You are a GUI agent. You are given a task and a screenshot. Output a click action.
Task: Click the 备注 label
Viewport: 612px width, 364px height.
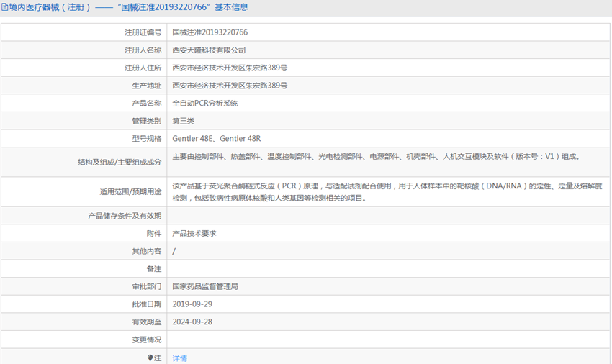click(x=154, y=269)
